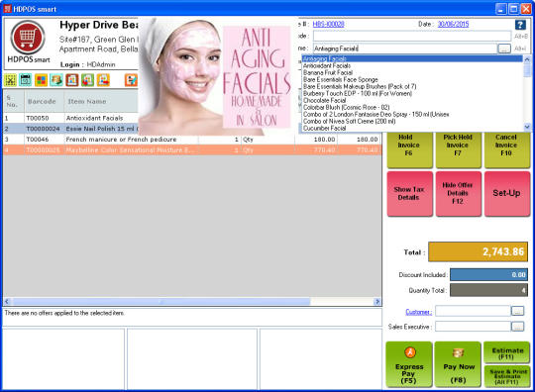Click the four colored squares toolbar icon
The height and width of the screenshot is (392, 535).
pyautogui.click(x=41, y=80)
